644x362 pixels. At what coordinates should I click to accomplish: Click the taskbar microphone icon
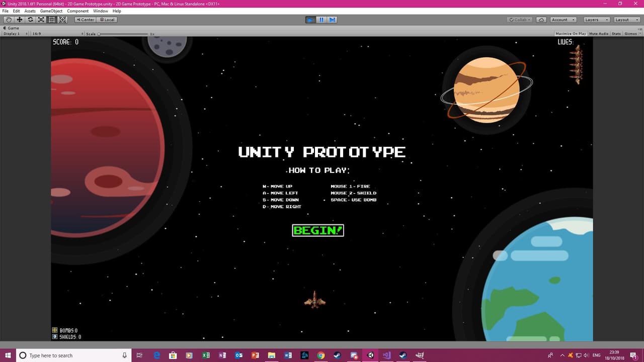click(x=125, y=355)
